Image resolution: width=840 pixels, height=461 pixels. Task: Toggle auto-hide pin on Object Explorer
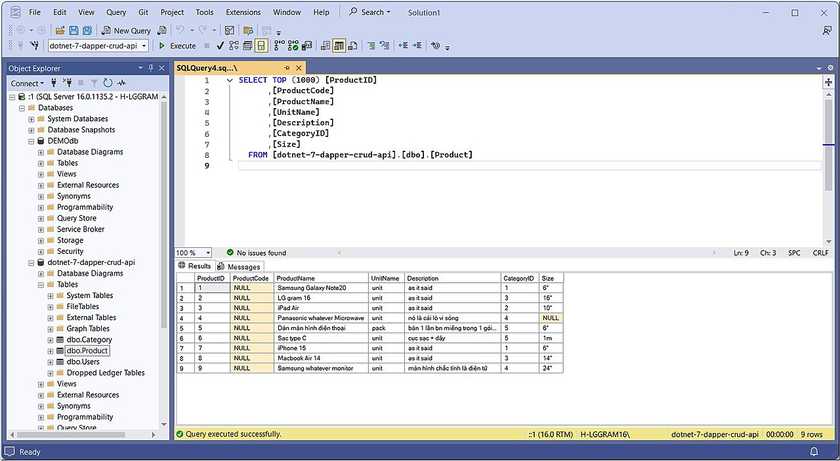click(x=151, y=68)
